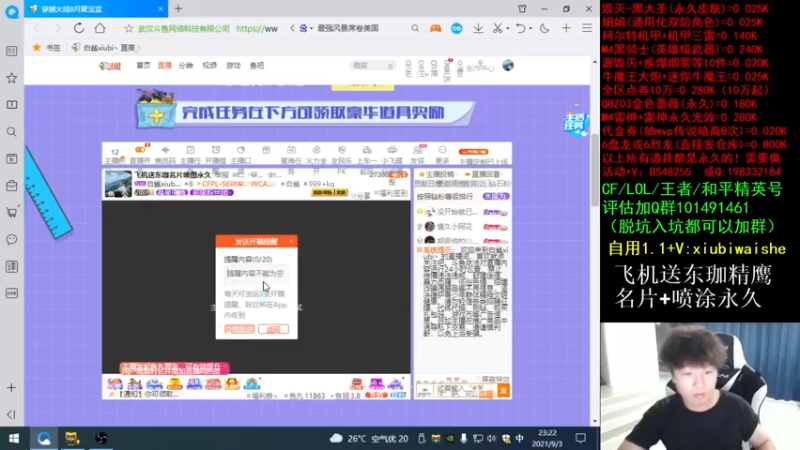Open the browser search magnifier icon

415,29
